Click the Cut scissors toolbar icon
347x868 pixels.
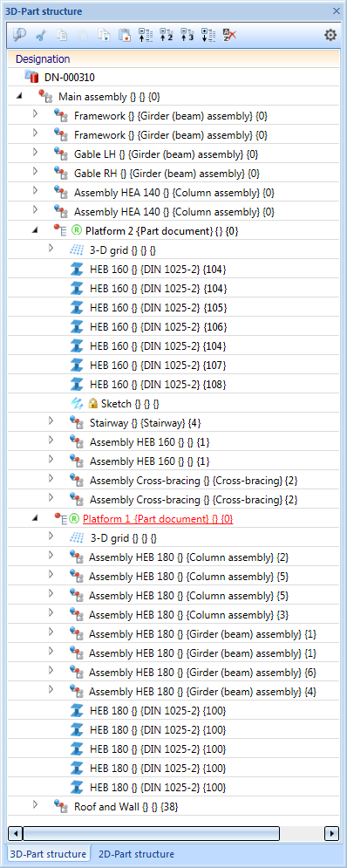(40, 35)
